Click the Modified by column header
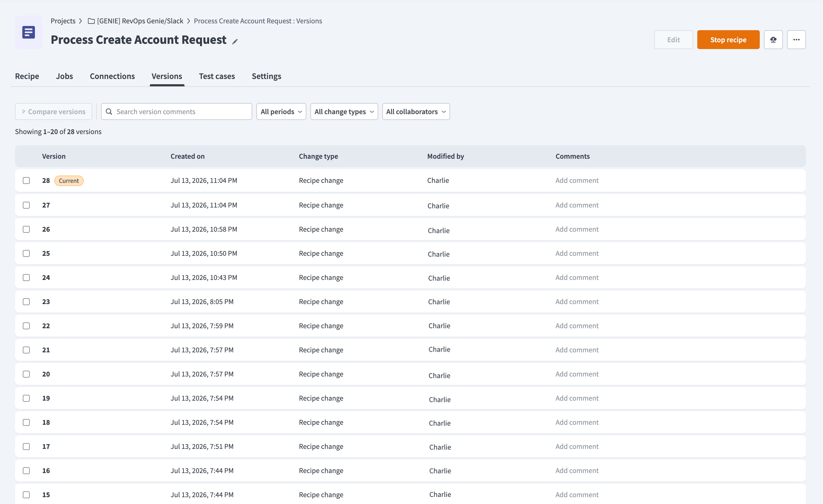Viewport: 823px width, 504px height. click(x=446, y=156)
